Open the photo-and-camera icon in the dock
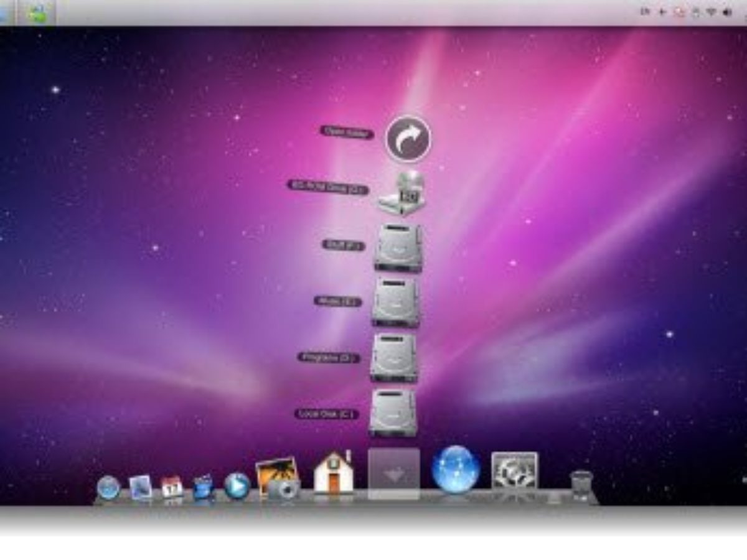The width and height of the screenshot is (747, 560). (278, 479)
